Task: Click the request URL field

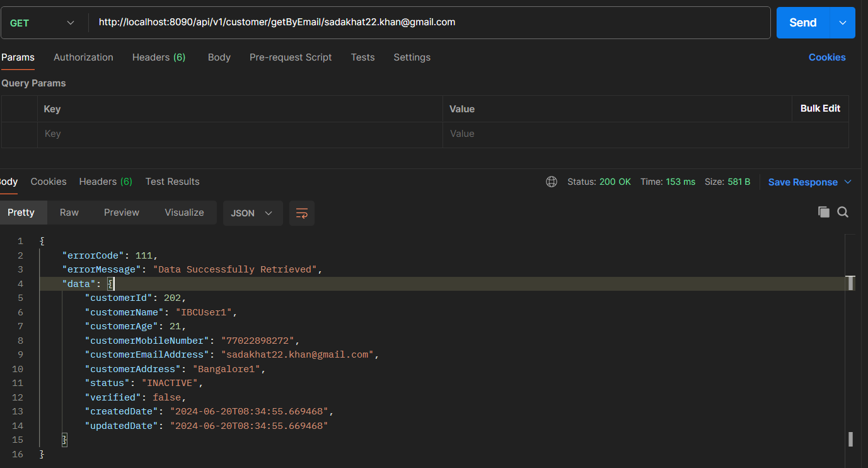Action: pyautogui.click(x=429, y=23)
